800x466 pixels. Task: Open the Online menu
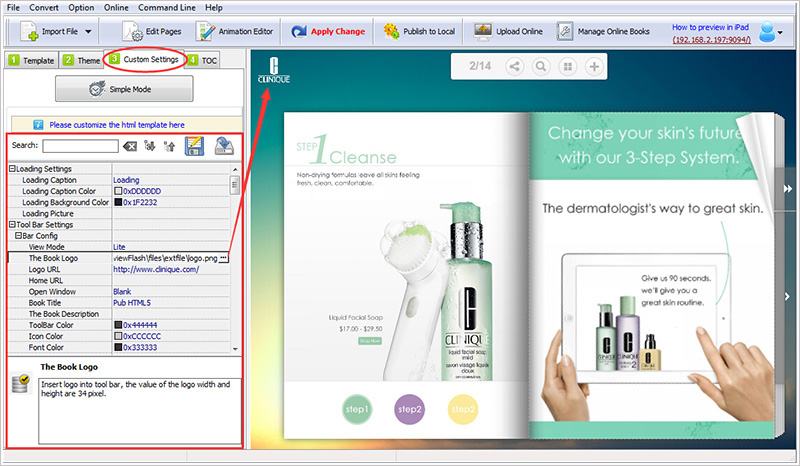116,8
